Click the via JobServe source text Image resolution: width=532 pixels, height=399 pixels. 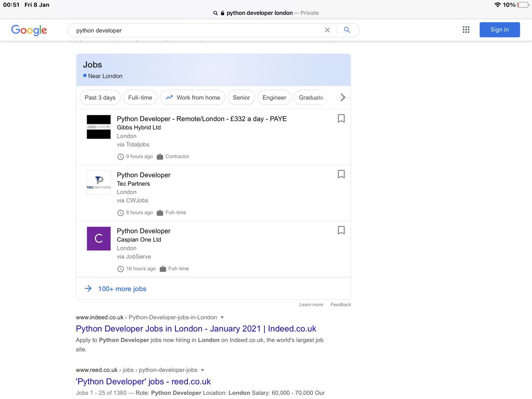point(134,257)
